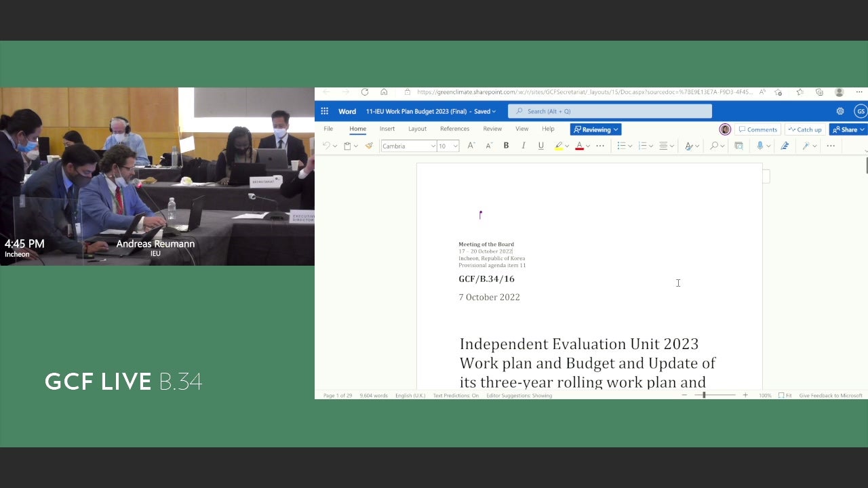This screenshot has height=488, width=868.
Task: Adjust the zoom slider handle
Action: [x=704, y=395]
